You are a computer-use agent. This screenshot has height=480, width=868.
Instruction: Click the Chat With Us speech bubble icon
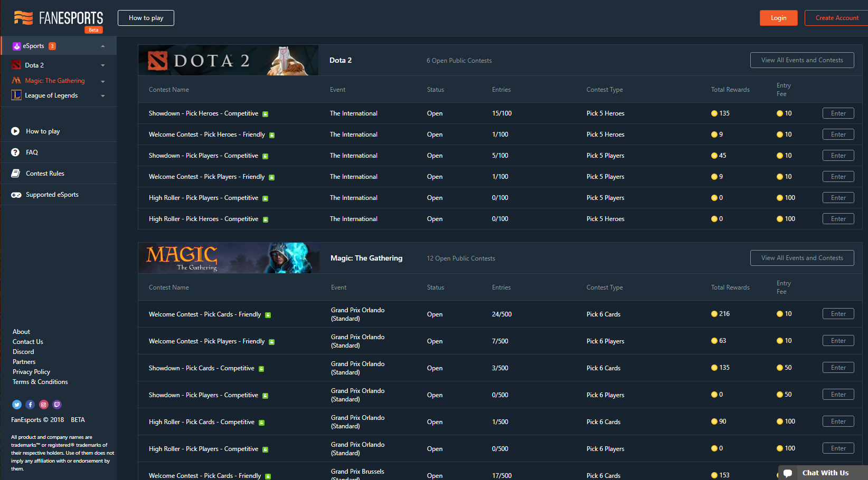coord(788,473)
